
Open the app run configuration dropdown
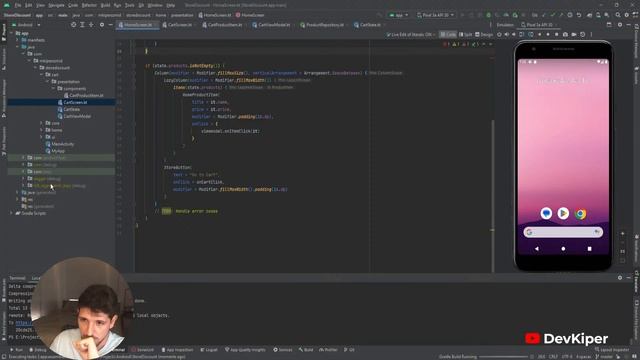(x=398, y=15)
